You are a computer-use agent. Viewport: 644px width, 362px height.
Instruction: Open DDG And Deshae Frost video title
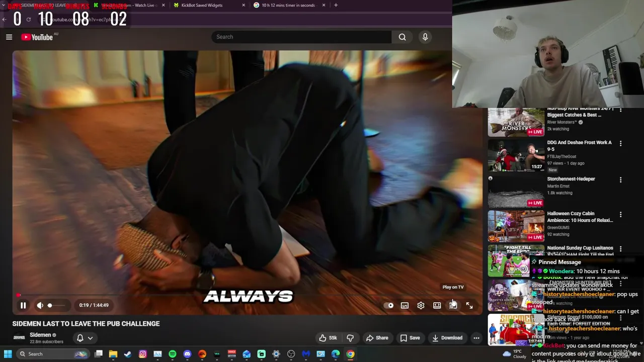580,146
